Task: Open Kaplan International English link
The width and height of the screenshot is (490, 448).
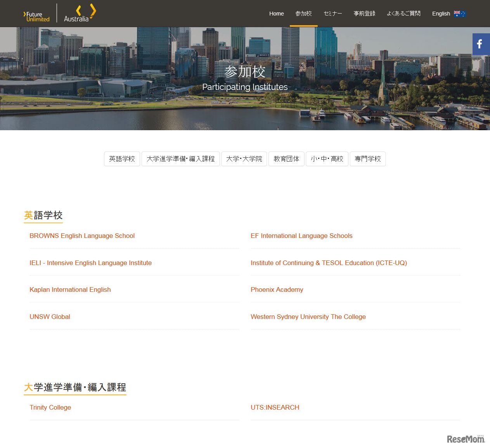Action: 70,289
